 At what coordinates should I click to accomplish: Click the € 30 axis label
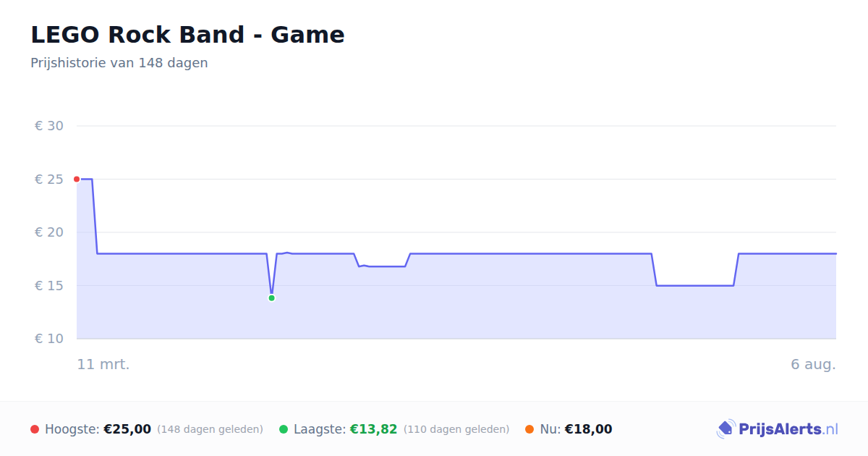(49, 126)
